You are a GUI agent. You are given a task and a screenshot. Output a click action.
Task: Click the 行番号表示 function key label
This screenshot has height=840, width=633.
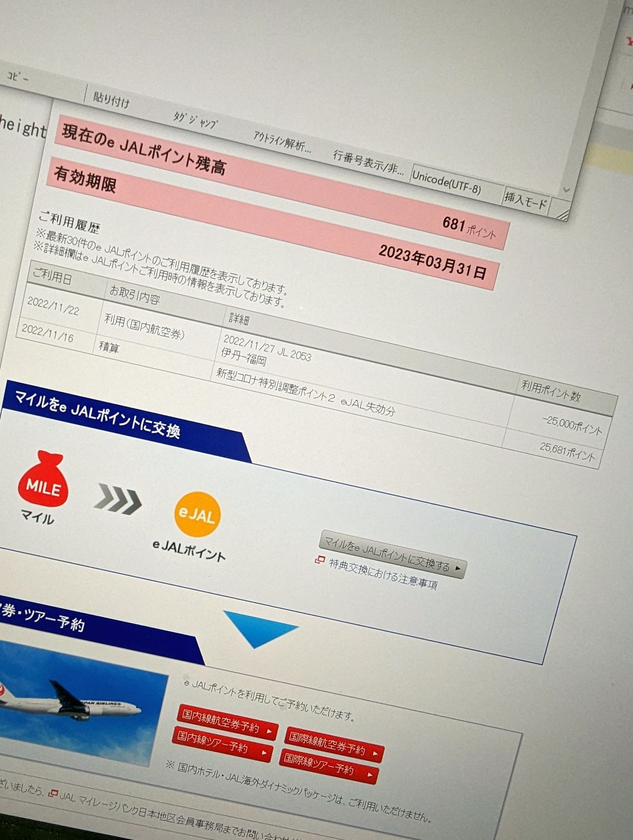point(368,162)
